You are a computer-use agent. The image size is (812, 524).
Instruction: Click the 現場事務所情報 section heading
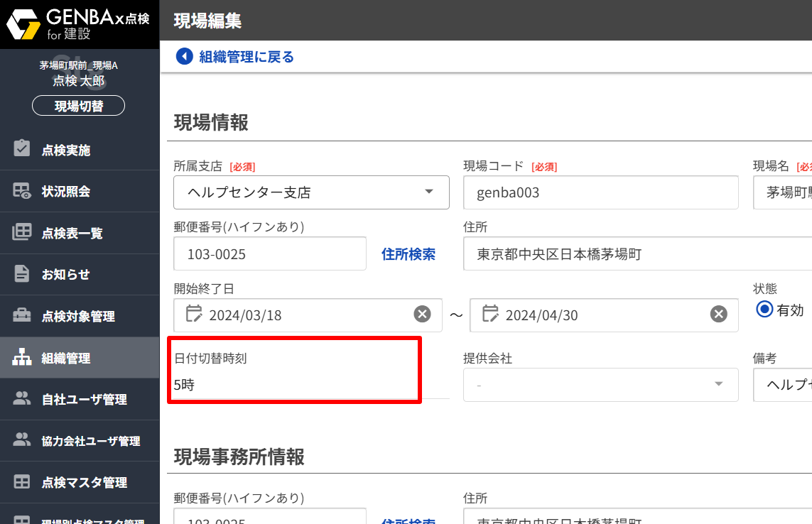239,457
